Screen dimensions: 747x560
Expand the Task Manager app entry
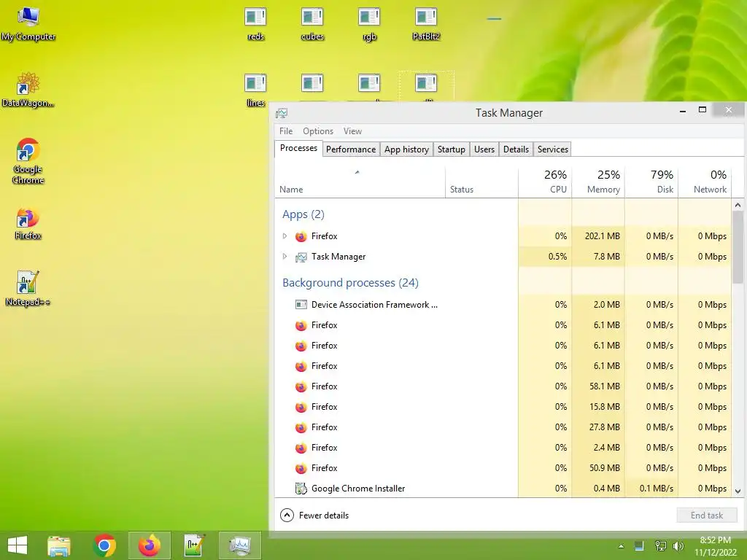tap(285, 257)
